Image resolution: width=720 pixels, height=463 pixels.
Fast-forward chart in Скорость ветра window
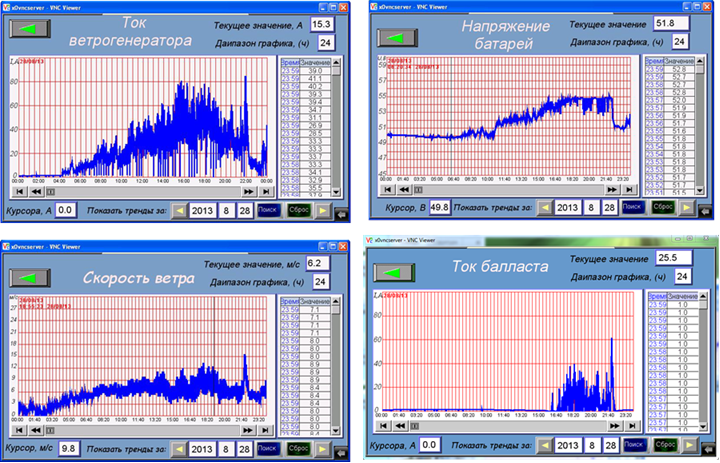coord(248,430)
